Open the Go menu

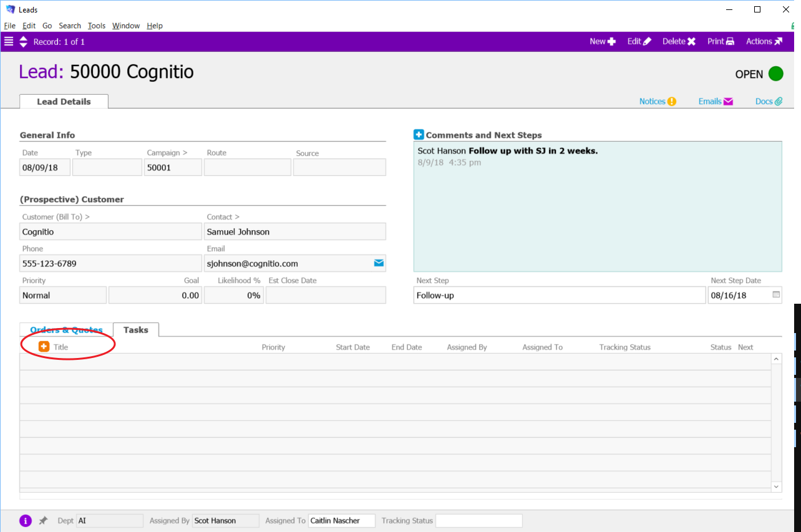[47, 26]
